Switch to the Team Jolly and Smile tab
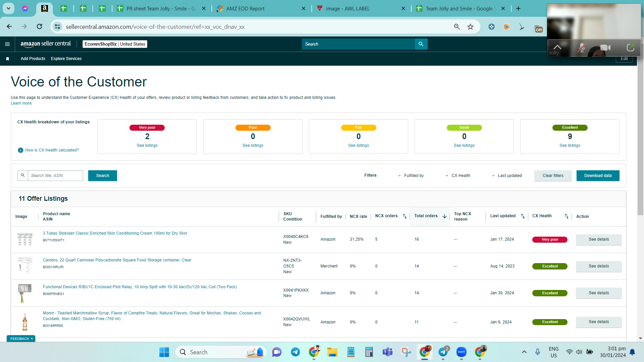The height and width of the screenshot is (362, 644). 461,8
